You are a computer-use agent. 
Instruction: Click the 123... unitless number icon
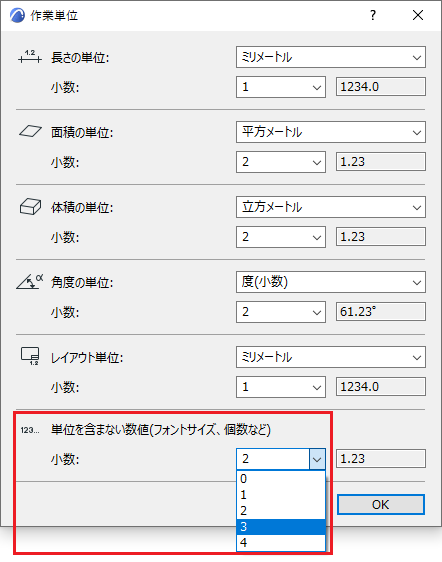click(30, 430)
